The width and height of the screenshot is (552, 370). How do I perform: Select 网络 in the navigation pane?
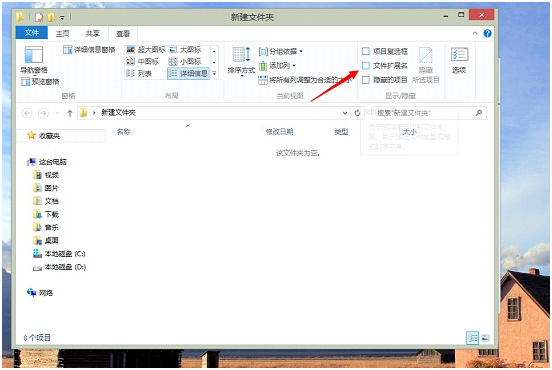click(x=46, y=293)
